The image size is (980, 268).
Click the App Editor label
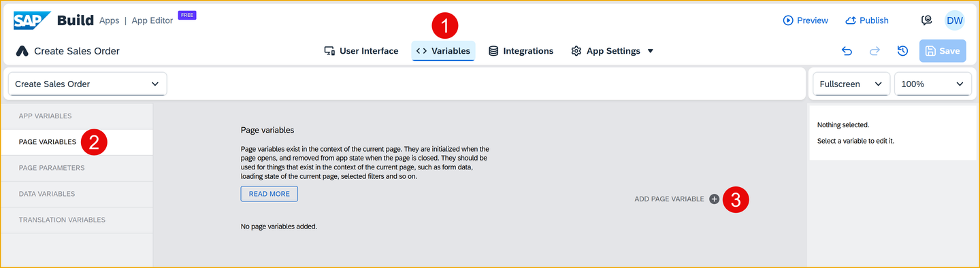[152, 20]
